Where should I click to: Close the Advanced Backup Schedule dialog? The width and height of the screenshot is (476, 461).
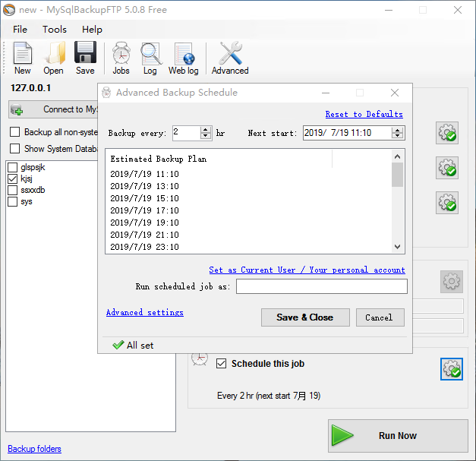[395, 93]
